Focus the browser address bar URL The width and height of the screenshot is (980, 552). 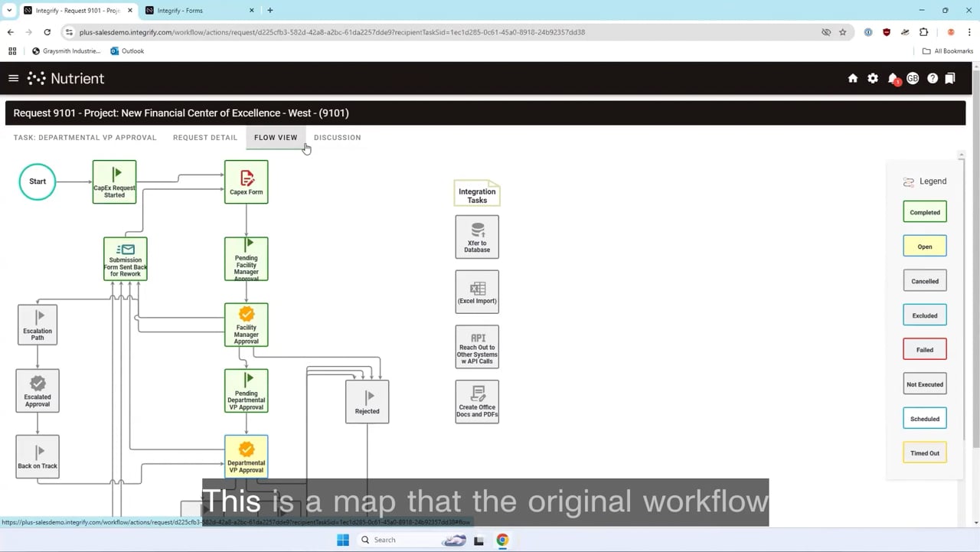tap(332, 32)
